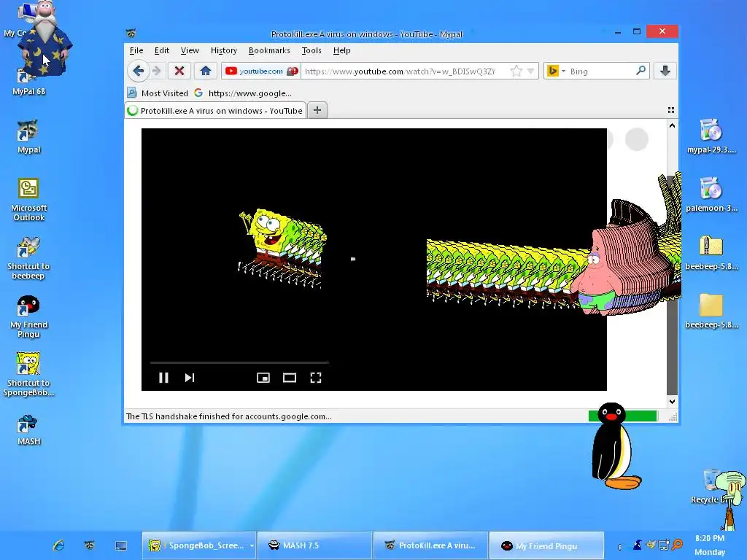The width and height of the screenshot is (747, 560).
Task: Launch Mypal raccoon icon in quick launch
Action: (90, 545)
